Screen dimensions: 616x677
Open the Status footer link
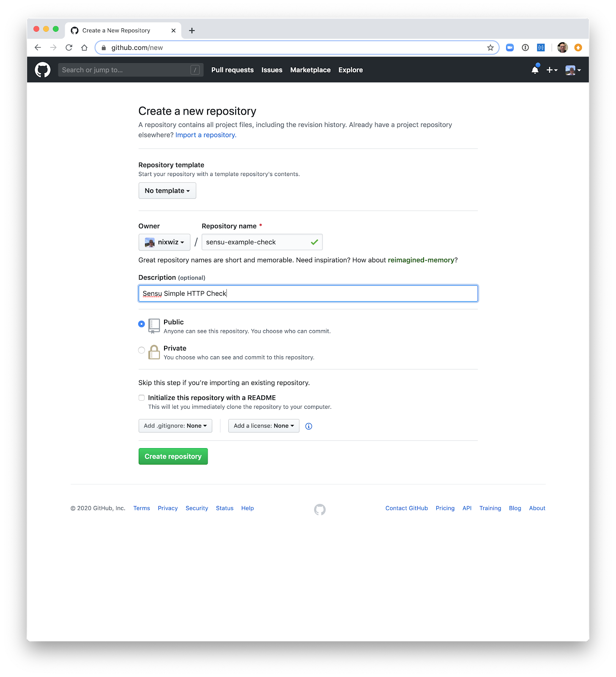[224, 508]
